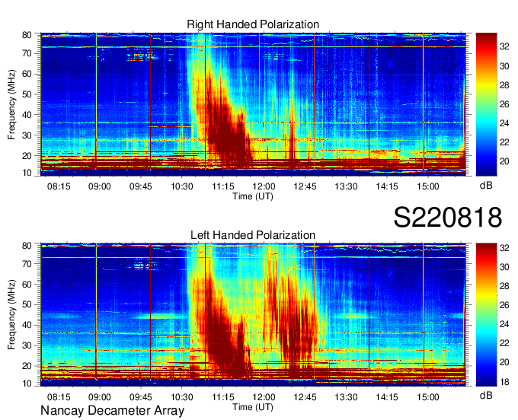Click 08:15 tick under Right Handed plot
The width and height of the screenshot is (518, 420).
(x=59, y=186)
